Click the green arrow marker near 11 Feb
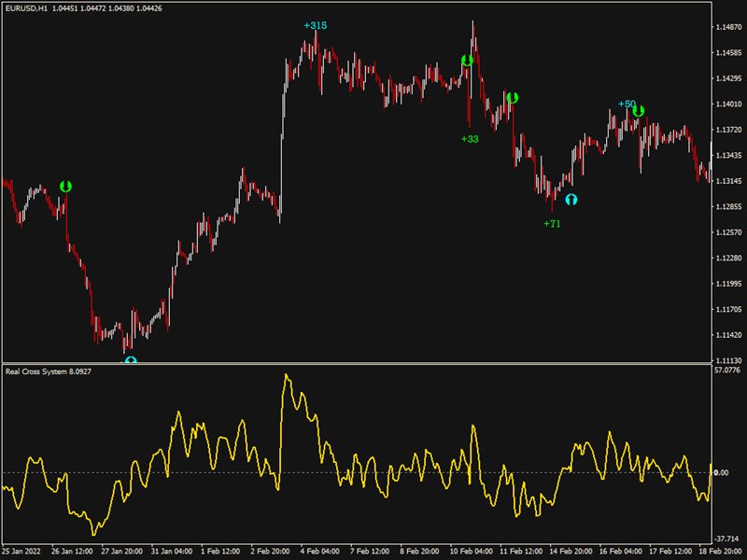The height and width of the screenshot is (560, 747). (512, 97)
